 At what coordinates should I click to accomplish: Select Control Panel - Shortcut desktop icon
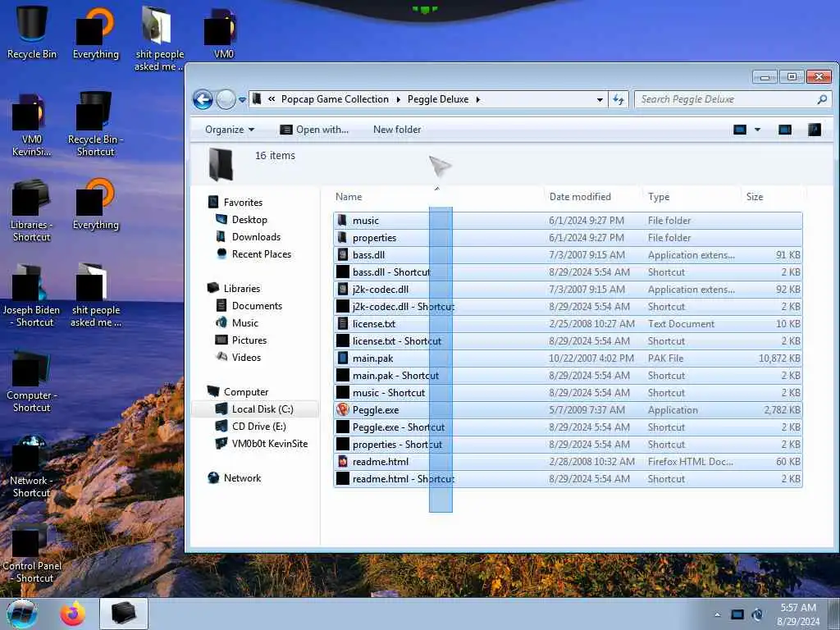[31, 552]
